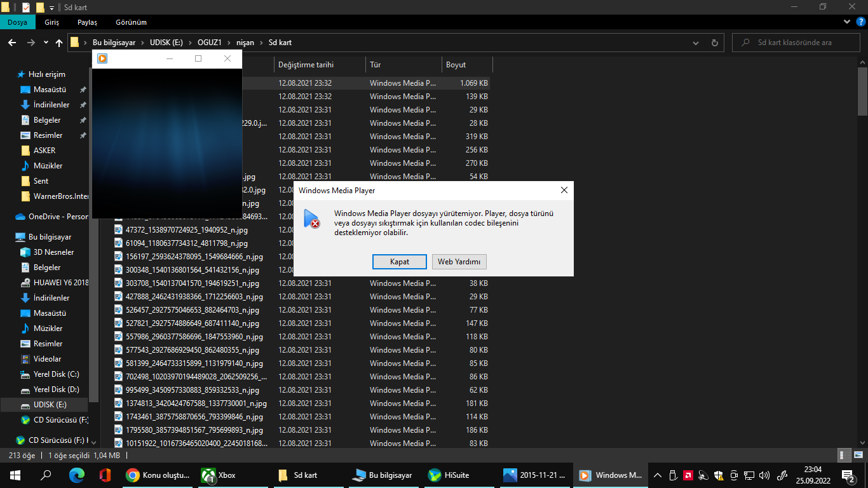The height and width of the screenshot is (488, 868).
Task: Open the Windows Start menu
Action: click(15, 475)
